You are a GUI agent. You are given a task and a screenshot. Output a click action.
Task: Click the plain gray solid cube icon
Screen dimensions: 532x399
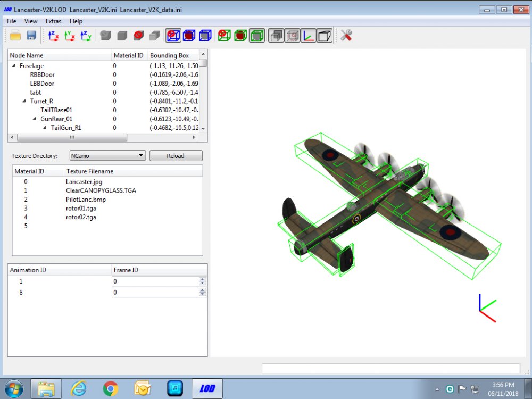pos(122,36)
